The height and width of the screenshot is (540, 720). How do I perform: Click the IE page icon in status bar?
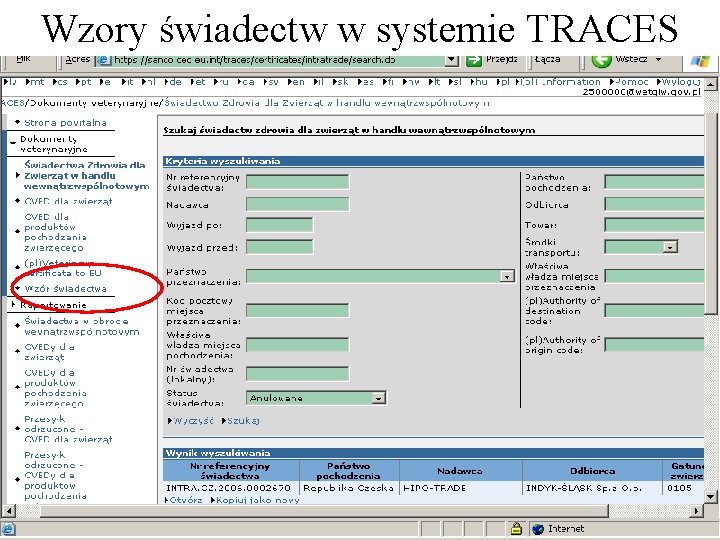8,529
